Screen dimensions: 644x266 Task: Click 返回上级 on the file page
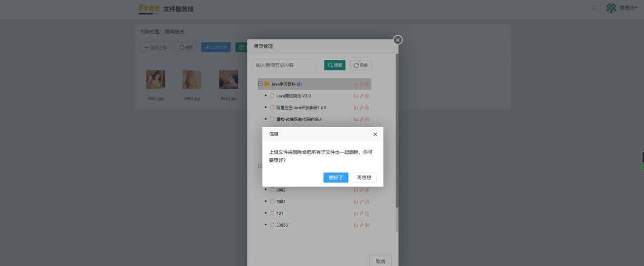point(154,47)
